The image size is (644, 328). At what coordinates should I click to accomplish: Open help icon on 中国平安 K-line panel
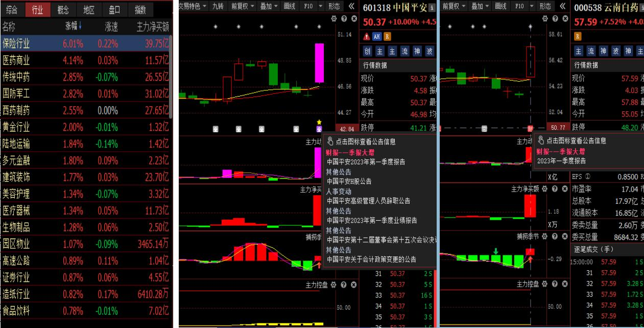344,18
